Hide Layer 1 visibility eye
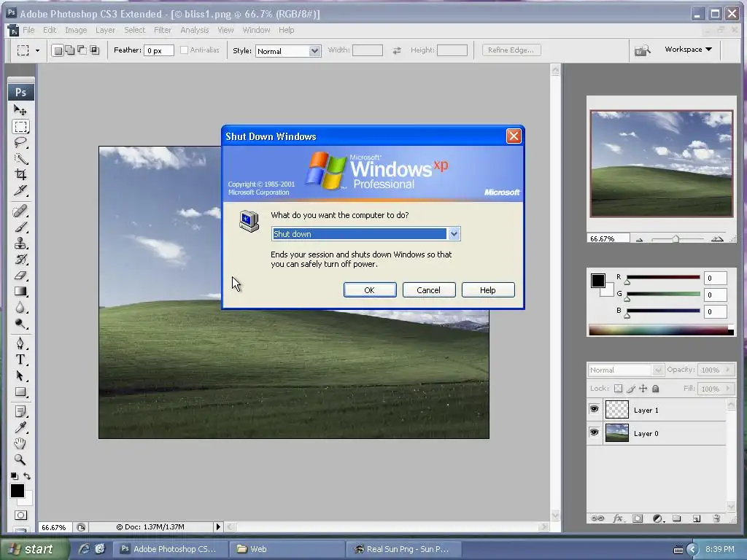Image resolution: width=747 pixels, height=560 pixels. tap(594, 409)
